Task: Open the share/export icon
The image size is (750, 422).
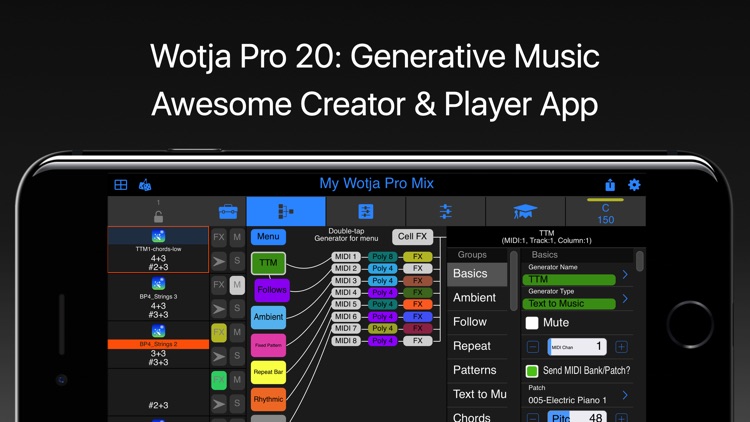Action: (610, 185)
